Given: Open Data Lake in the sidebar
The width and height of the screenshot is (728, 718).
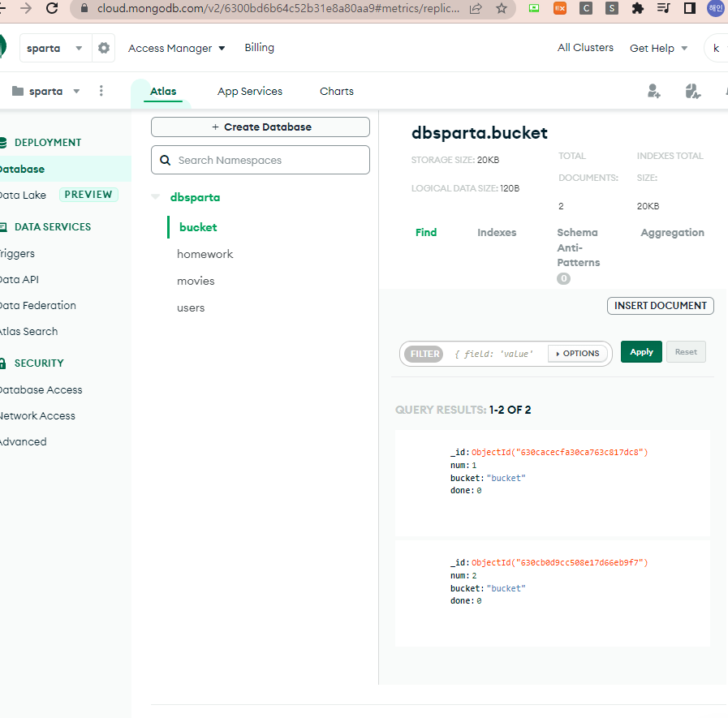Looking at the screenshot, I should 24,195.
